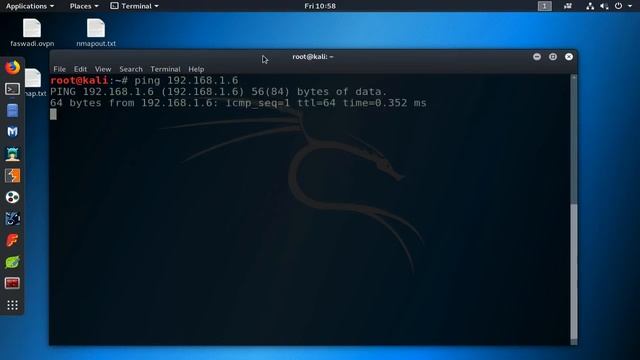This screenshot has height=360, width=640.
Task: Open the Help menu in terminal
Action: pos(196,69)
